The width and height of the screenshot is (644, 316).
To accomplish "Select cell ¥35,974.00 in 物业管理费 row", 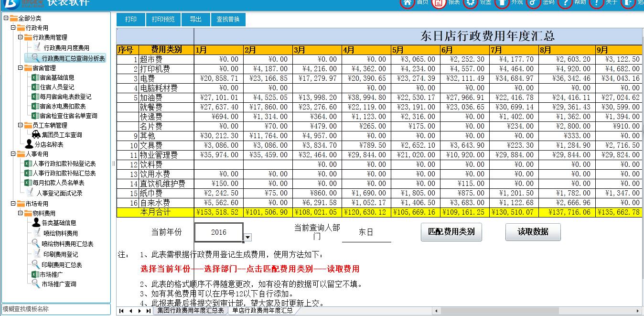I will tap(218, 155).
